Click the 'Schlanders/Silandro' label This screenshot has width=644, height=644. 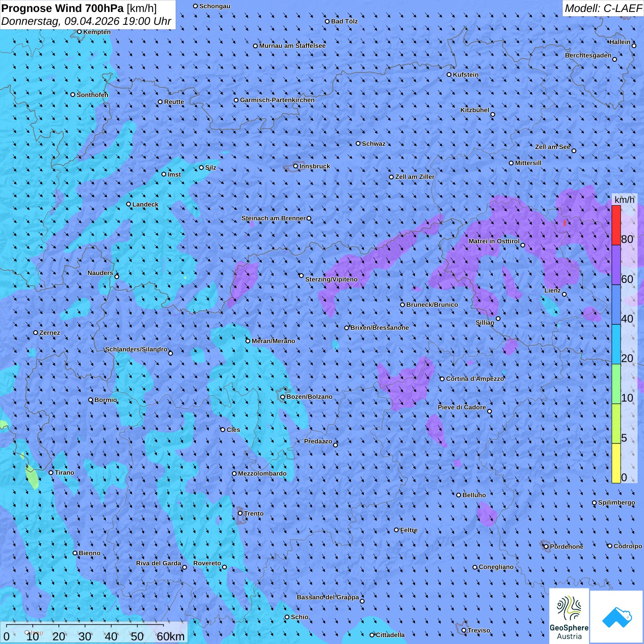click(136, 349)
